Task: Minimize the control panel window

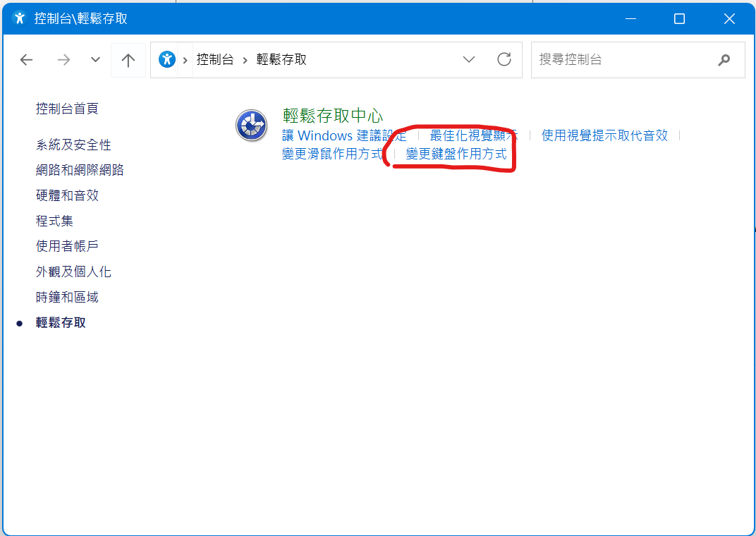Action: point(630,19)
